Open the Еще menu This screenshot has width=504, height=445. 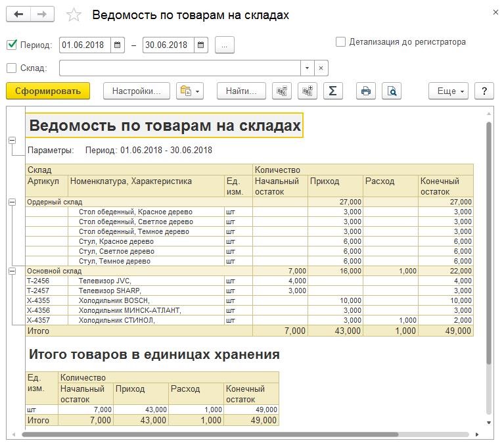pos(448,91)
